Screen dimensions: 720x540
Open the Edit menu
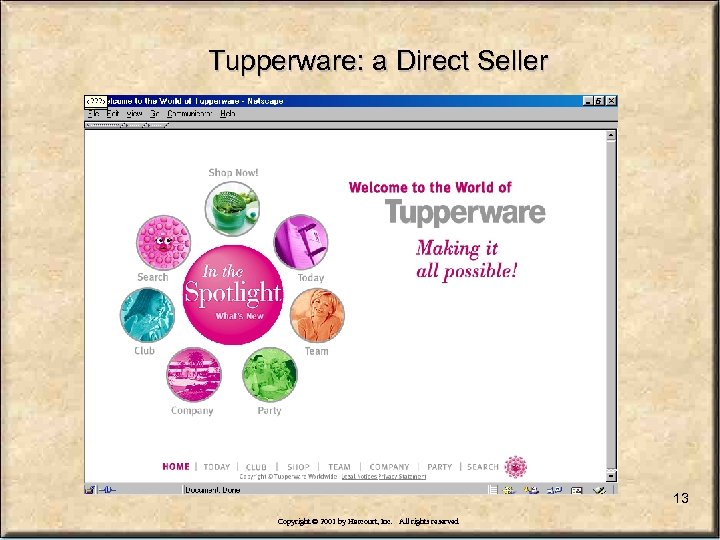pyautogui.click(x=113, y=113)
